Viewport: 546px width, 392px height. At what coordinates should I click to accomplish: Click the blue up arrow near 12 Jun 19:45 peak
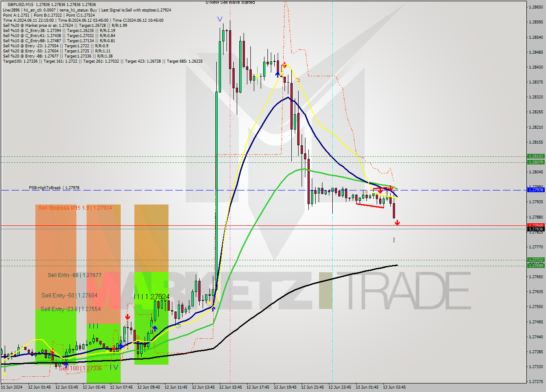click(278, 74)
